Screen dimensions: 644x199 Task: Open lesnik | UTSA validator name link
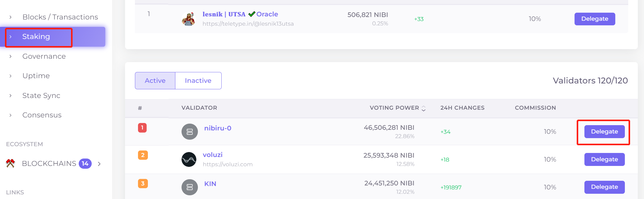pos(224,14)
